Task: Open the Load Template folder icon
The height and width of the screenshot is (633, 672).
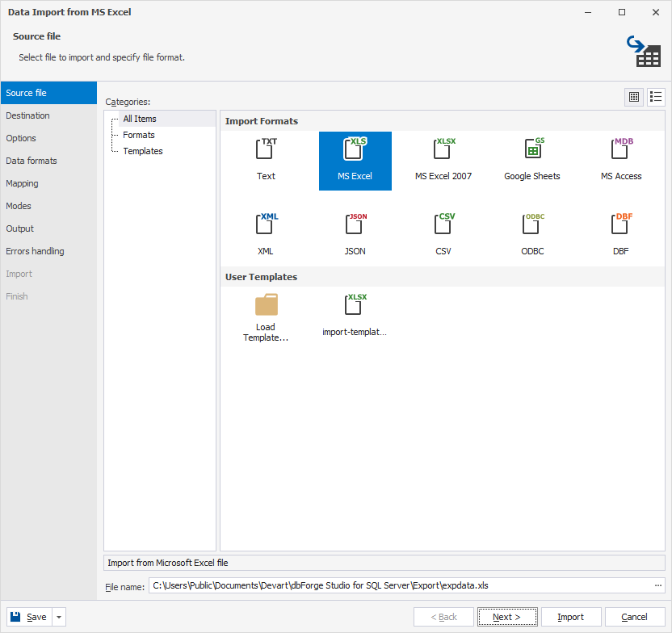Action: click(x=267, y=317)
